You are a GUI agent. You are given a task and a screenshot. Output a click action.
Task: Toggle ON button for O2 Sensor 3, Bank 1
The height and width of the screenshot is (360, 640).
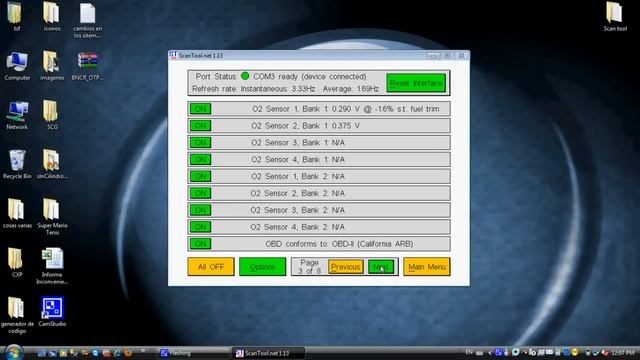[x=200, y=142]
